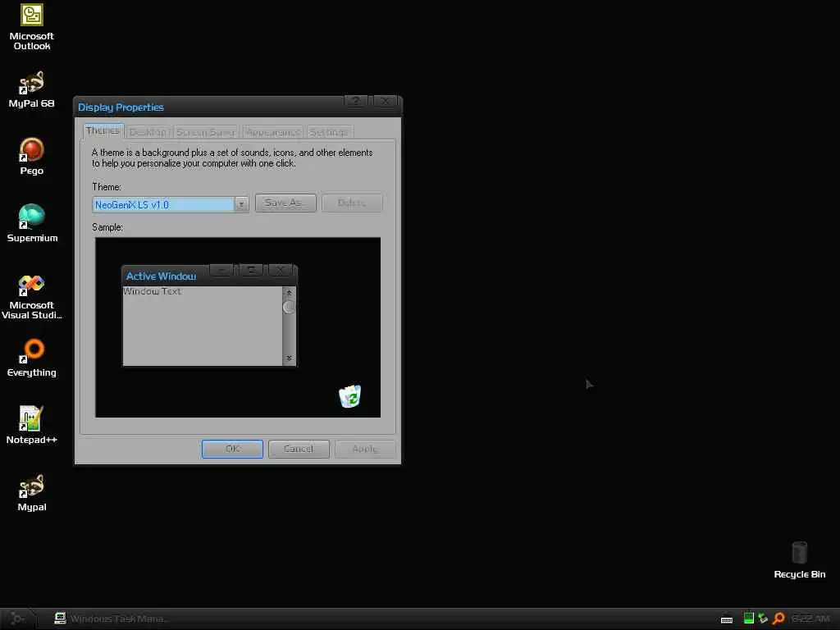Viewport: 840px width, 630px height.
Task: Click the green CPU usage tray icon
Action: (x=748, y=619)
